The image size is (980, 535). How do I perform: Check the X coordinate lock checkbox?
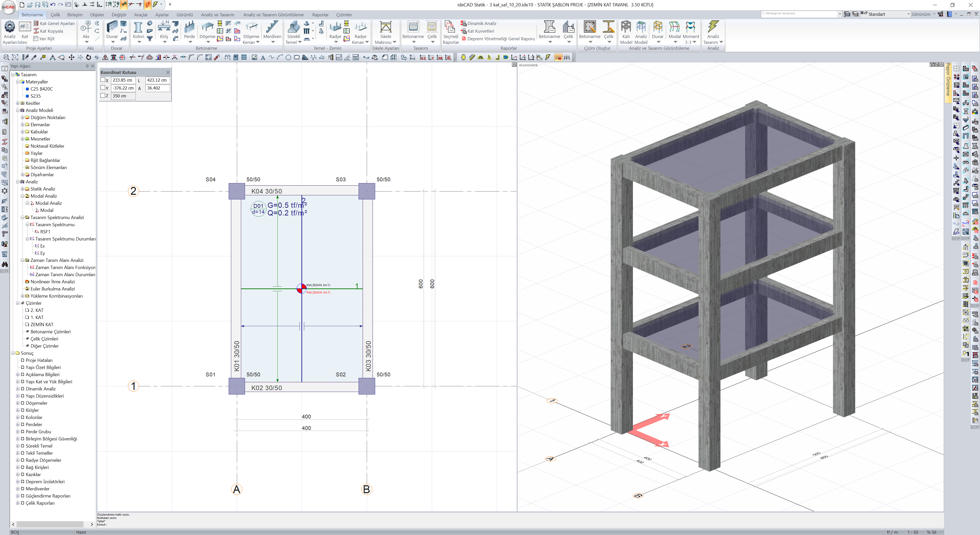coord(103,80)
